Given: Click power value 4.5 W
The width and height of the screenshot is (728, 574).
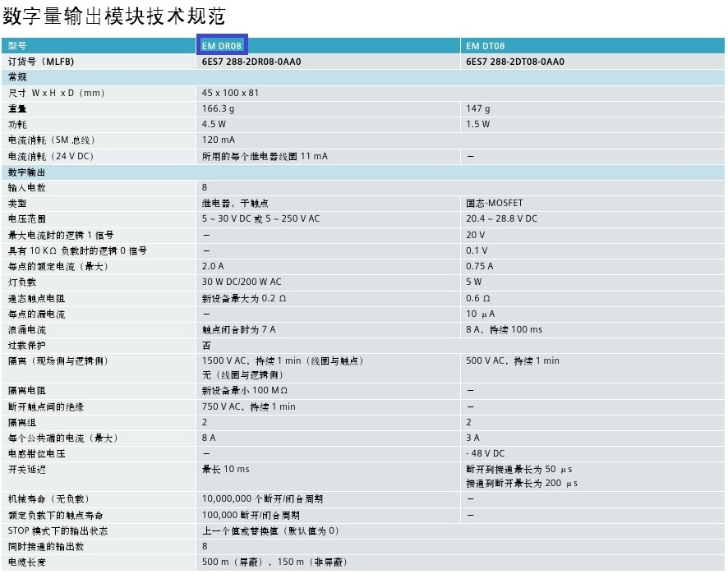Looking at the screenshot, I should click(214, 124).
